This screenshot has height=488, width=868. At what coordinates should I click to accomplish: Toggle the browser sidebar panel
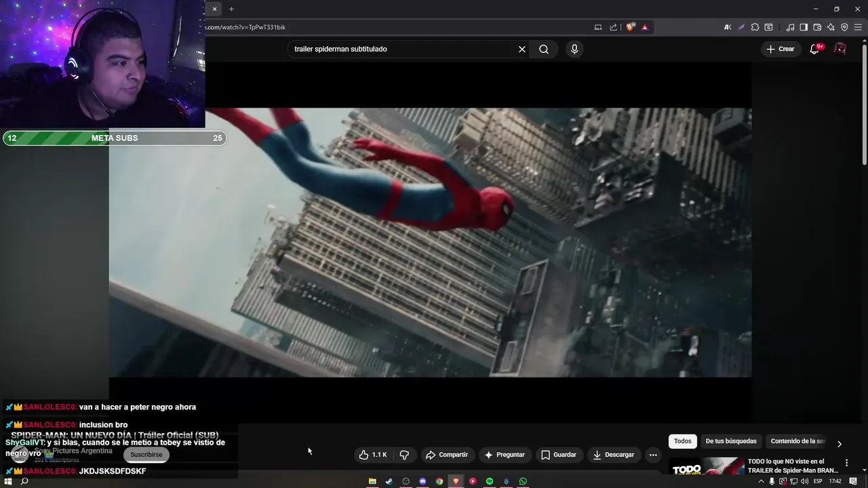tap(804, 27)
